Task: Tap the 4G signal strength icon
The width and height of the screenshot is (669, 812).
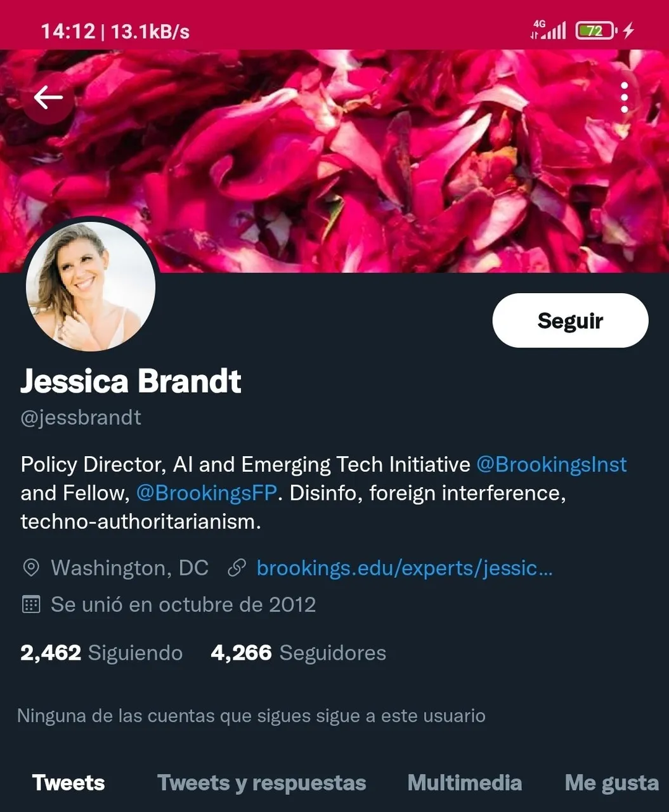Action: coord(548,30)
